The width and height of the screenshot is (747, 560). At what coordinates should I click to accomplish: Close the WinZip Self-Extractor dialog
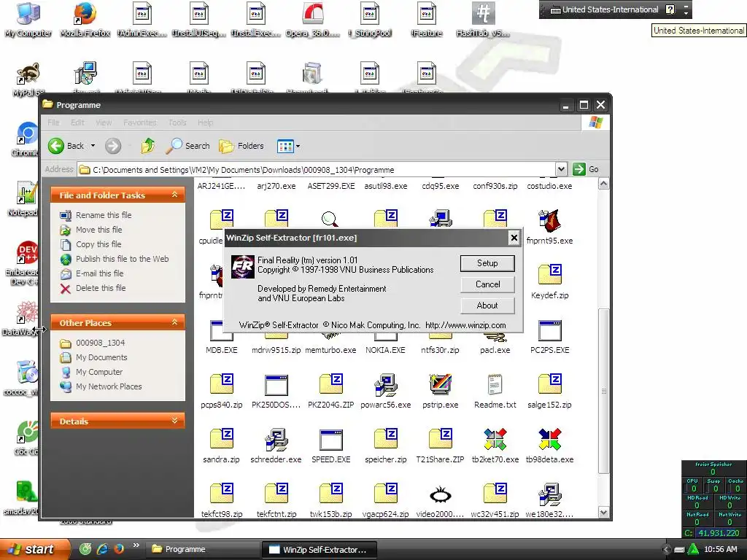(x=514, y=238)
